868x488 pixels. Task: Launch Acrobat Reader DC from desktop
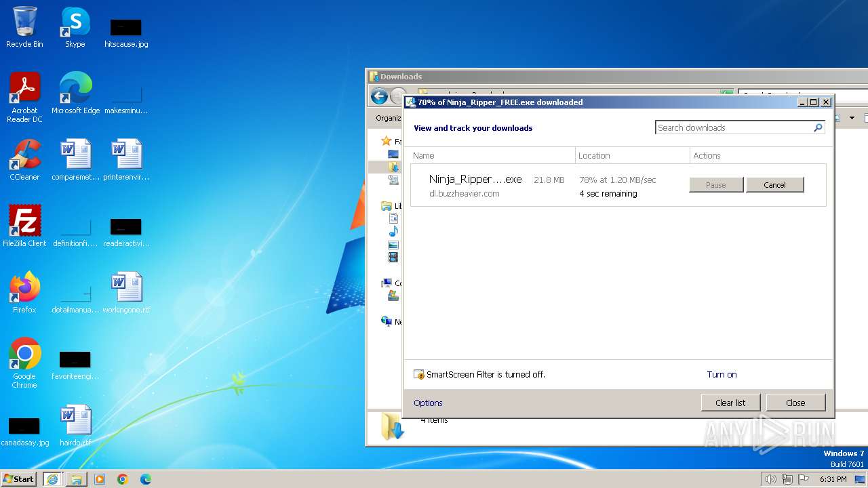point(24,98)
